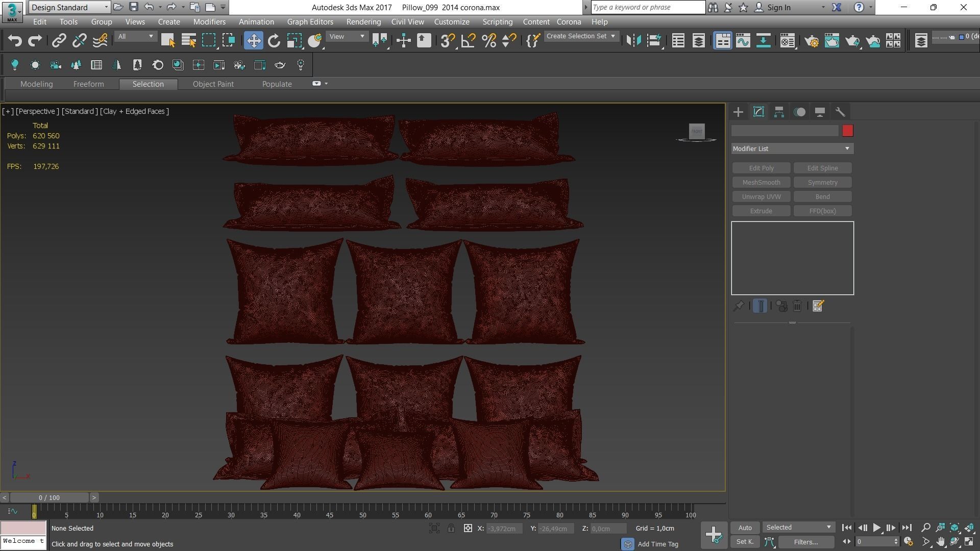Open the Schematic View

pos(764,41)
